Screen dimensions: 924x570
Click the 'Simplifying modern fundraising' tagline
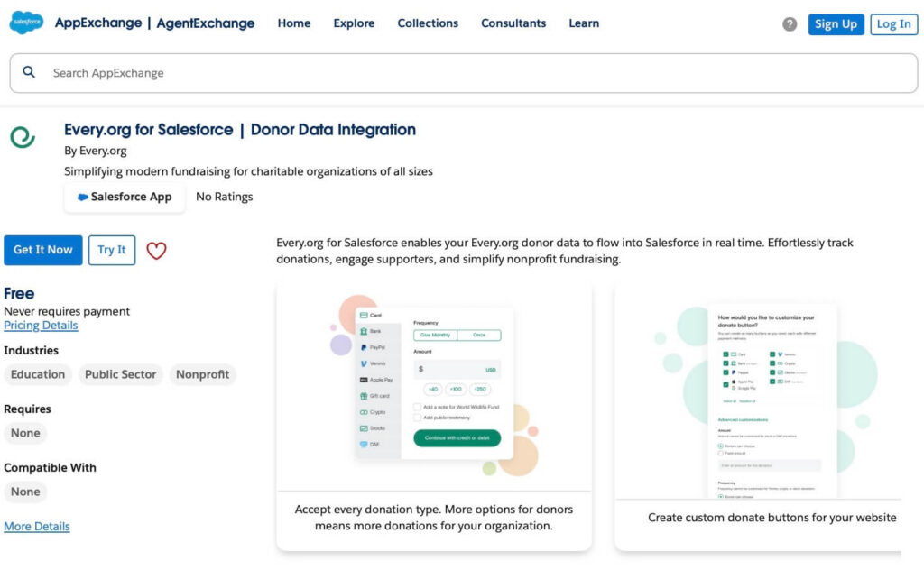tap(249, 171)
